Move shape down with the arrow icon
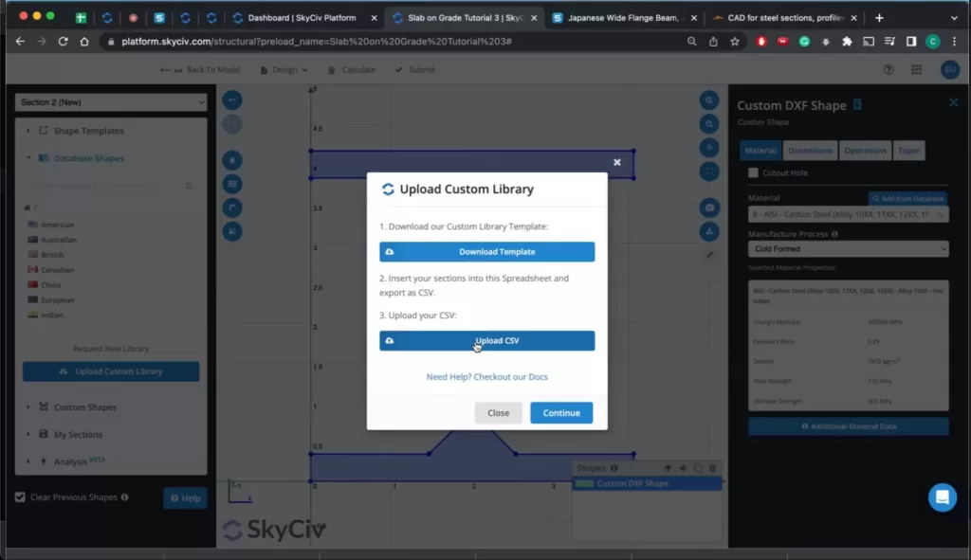The height and width of the screenshot is (560, 971). click(683, 468)
